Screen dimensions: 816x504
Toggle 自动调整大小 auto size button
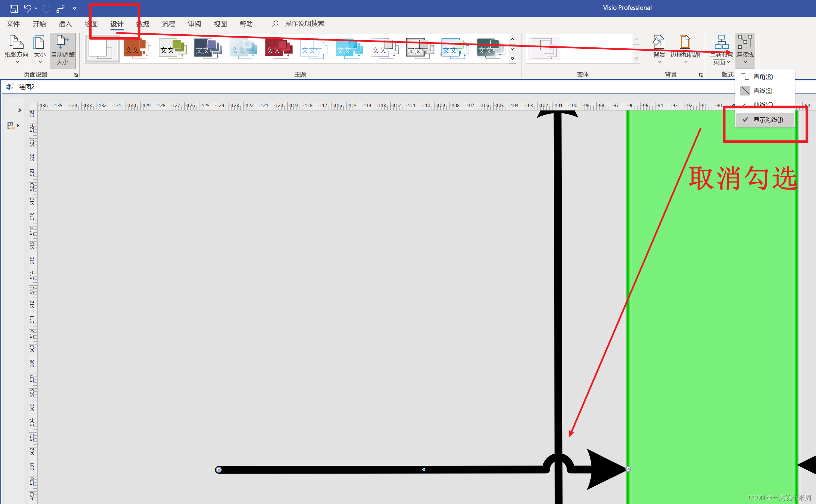click(x=63, y=50)
